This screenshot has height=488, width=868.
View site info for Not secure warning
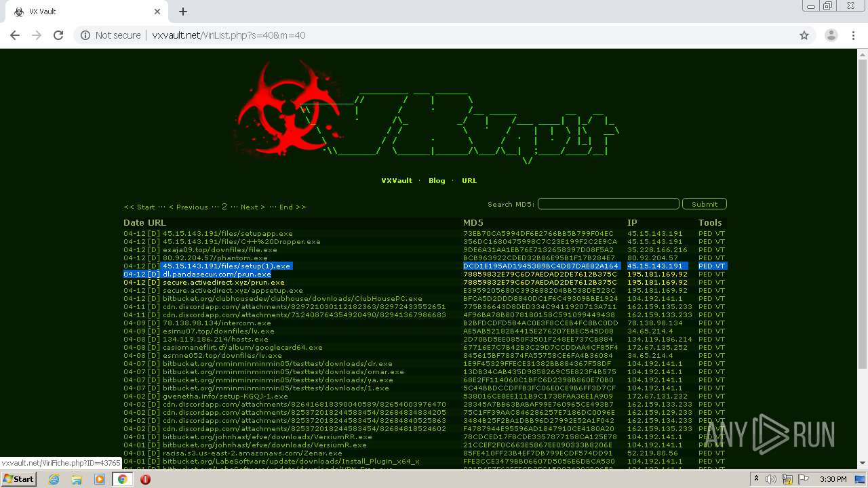click(111, 35)
